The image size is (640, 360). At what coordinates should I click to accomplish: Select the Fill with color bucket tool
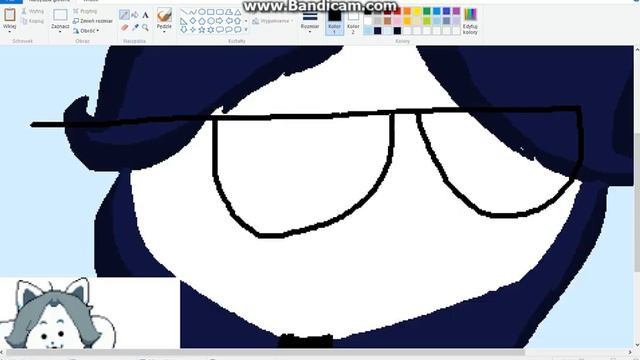[135, 16]
